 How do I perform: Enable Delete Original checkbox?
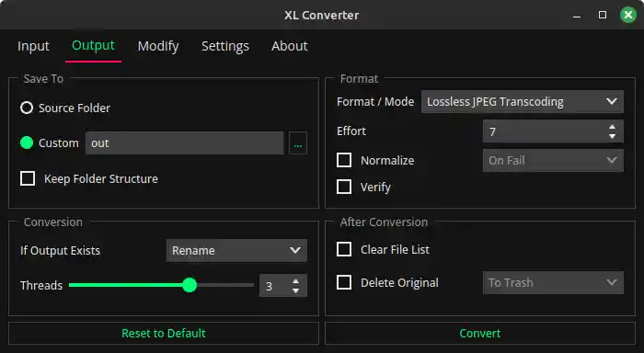click(344, 282)
